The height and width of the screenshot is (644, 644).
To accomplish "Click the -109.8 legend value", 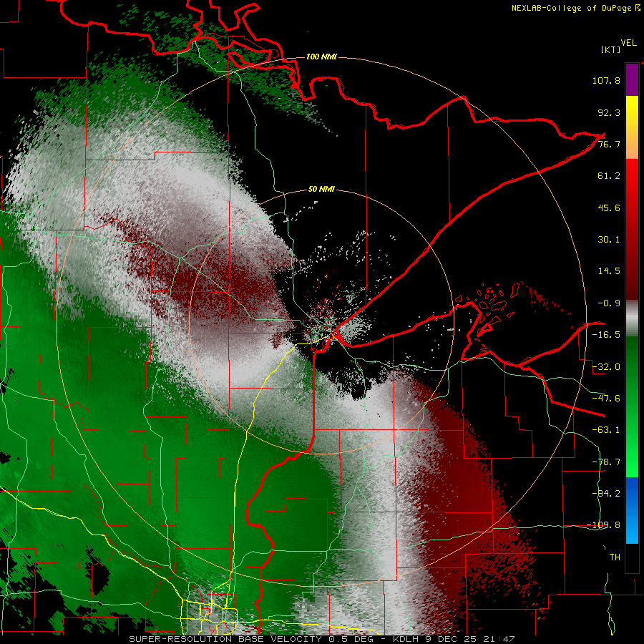I will (x=603, y=525).
